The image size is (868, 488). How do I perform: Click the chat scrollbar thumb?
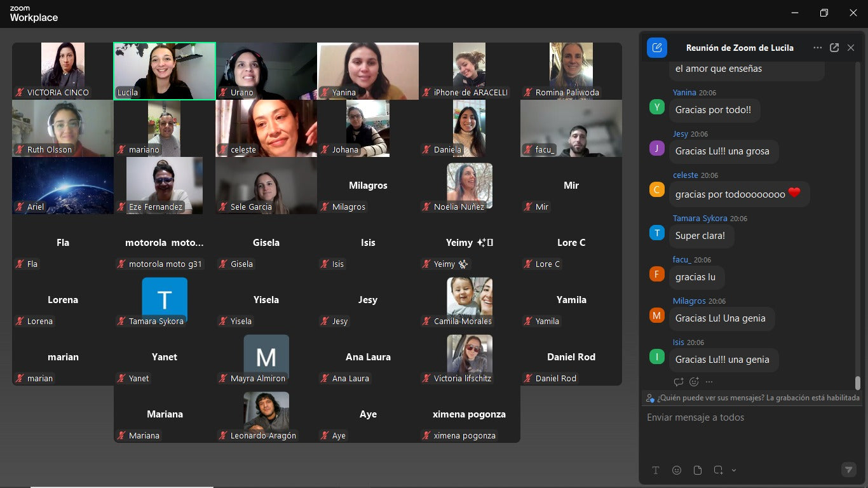pyautogui.click(x=857, y=383)
